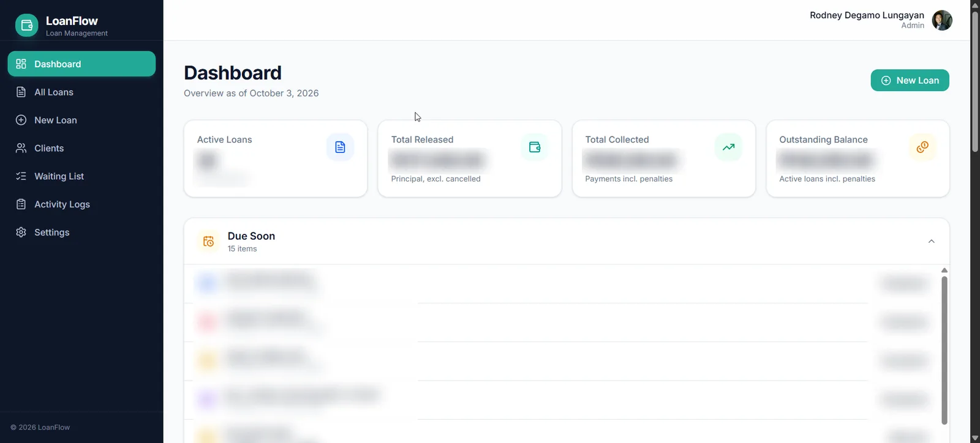Click the plus-circle icon beside sidebar New Loan
This screenshot has width=980, height=443.
coord(21,120)
